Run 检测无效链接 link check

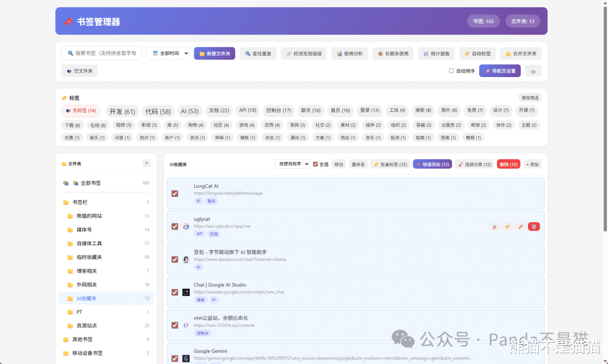(x=304, y=53)
